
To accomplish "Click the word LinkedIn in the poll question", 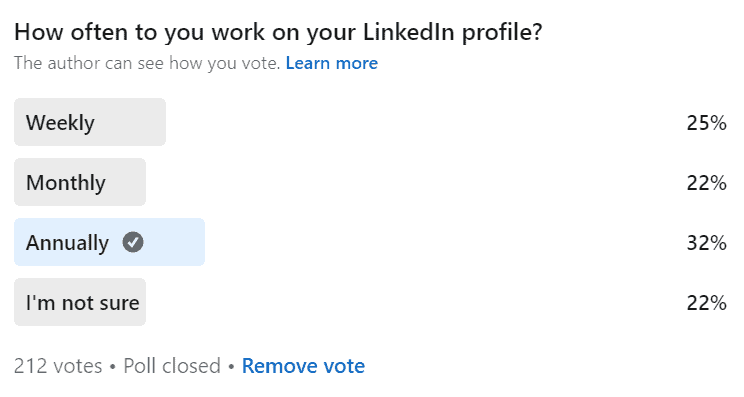I will point(409,32).
